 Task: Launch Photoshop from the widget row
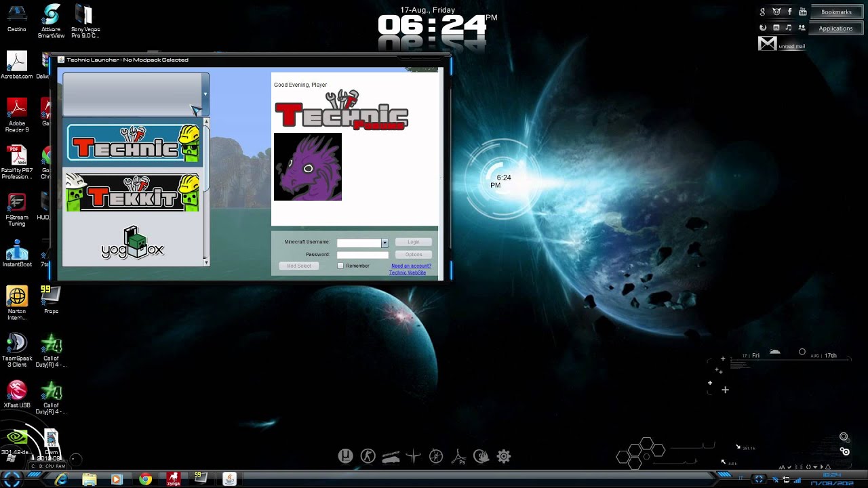(776, 28)
